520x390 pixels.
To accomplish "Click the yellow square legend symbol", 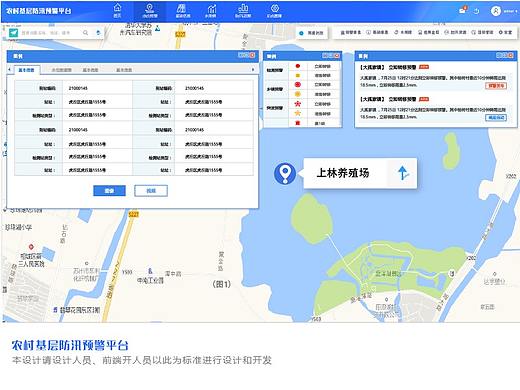I will 298,75.
